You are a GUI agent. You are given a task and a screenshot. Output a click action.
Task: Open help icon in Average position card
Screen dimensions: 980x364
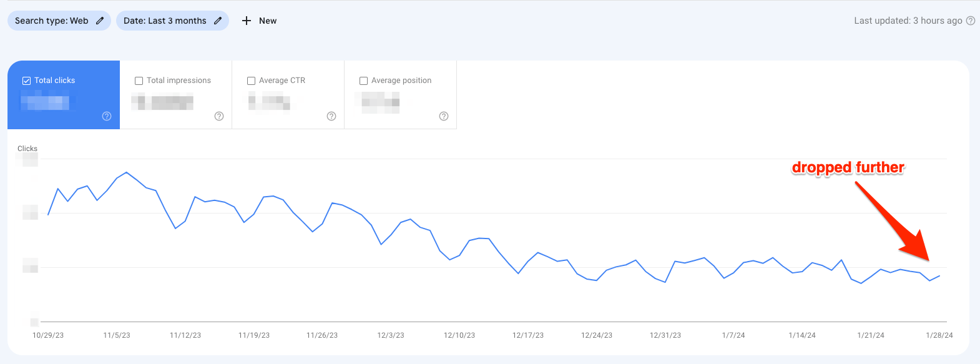point(444,116)
